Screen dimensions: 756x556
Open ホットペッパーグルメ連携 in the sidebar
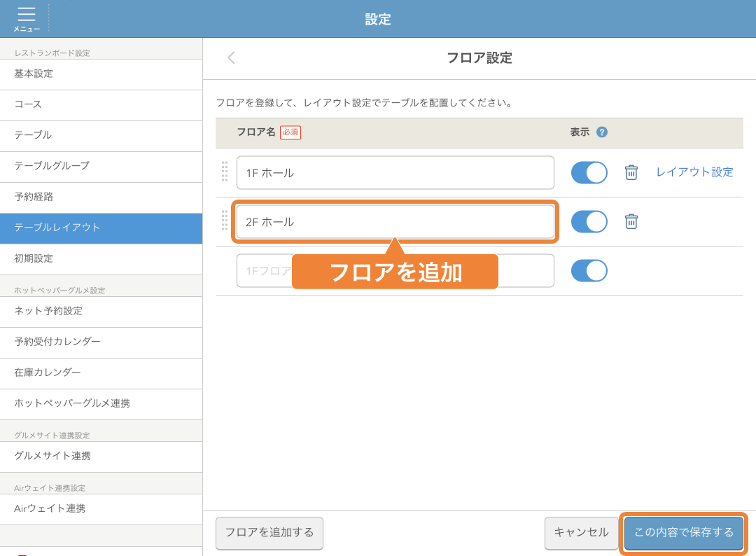tap(101, 404)
